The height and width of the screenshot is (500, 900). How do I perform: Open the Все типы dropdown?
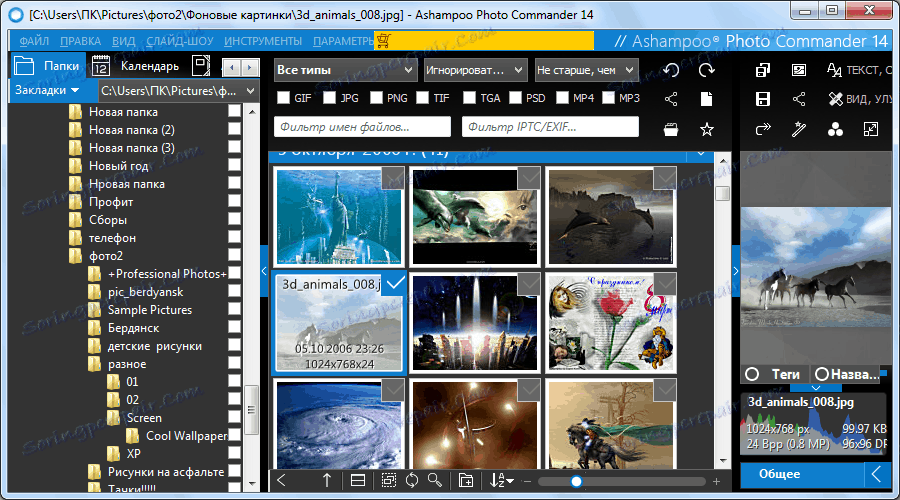click(x=345, y=70)
